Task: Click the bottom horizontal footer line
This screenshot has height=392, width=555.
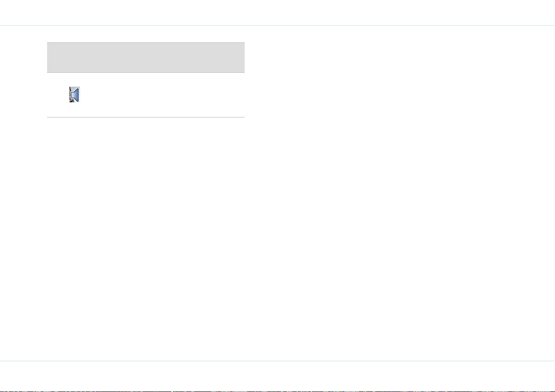Action: pos(278,361)
